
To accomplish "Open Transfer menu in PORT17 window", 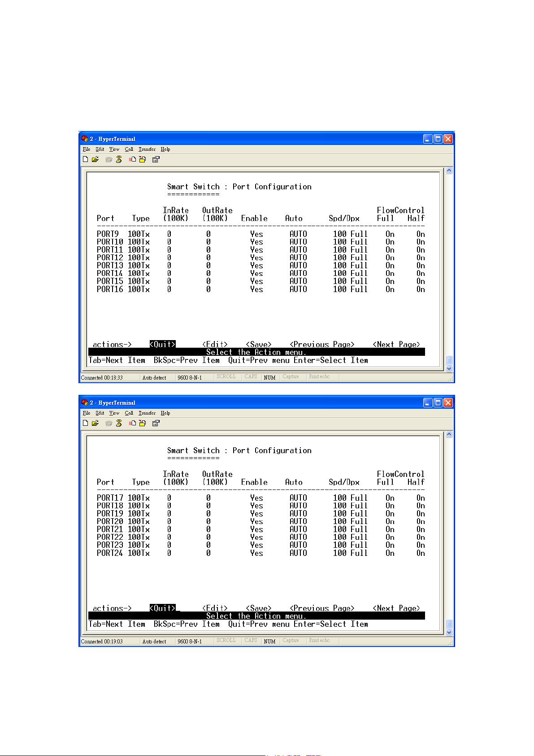I will tap(147, 413).
